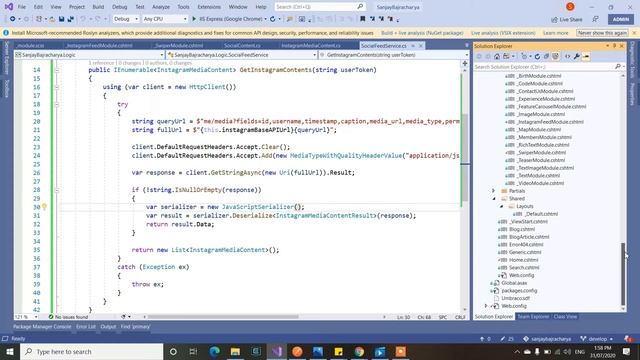Open the File menu
640x360 pixels.
click(22, 7)
